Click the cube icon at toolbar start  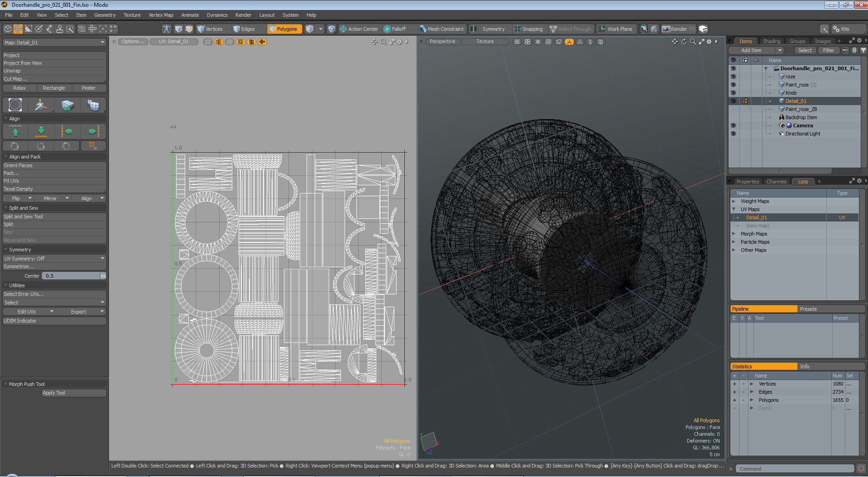click(8, 29)
